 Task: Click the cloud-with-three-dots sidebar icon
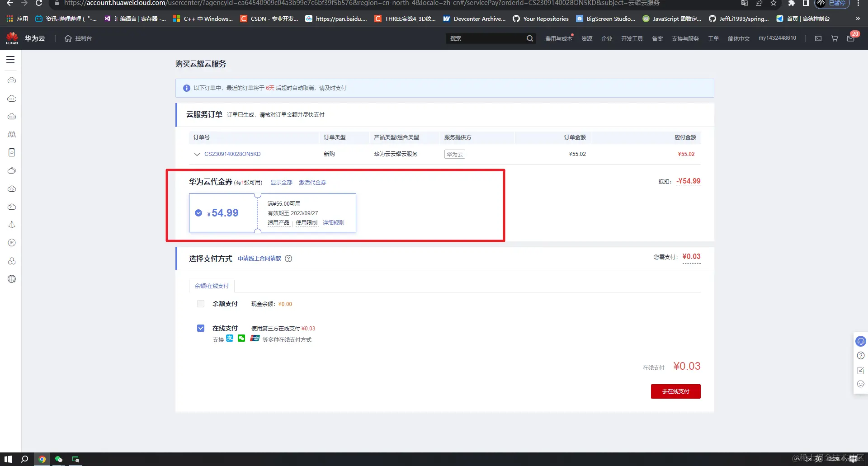(x=12, y=98)
